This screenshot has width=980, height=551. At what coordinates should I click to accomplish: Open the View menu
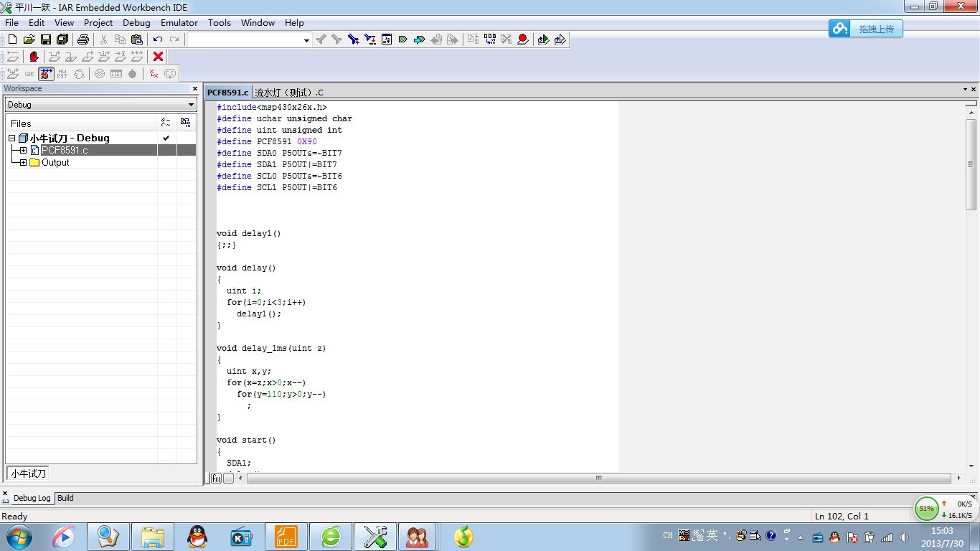tap(64, 23)
